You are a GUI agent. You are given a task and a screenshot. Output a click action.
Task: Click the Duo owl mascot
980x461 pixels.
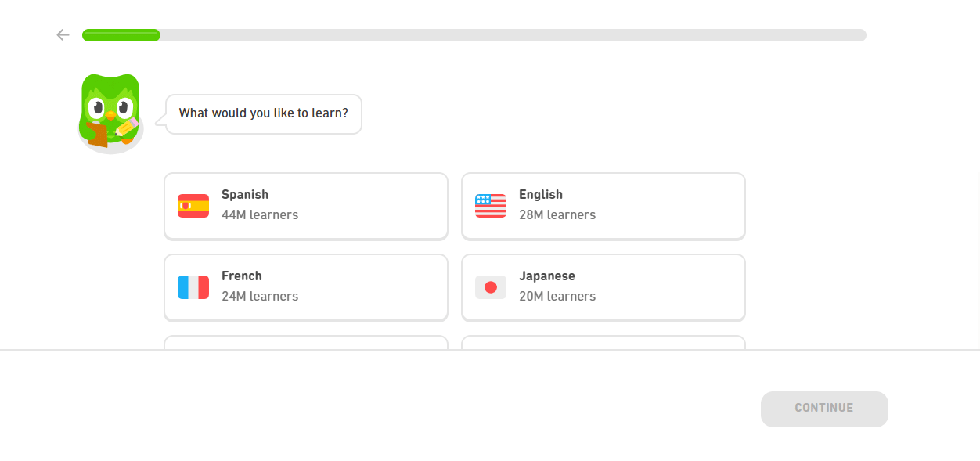[x=110, y=110]
